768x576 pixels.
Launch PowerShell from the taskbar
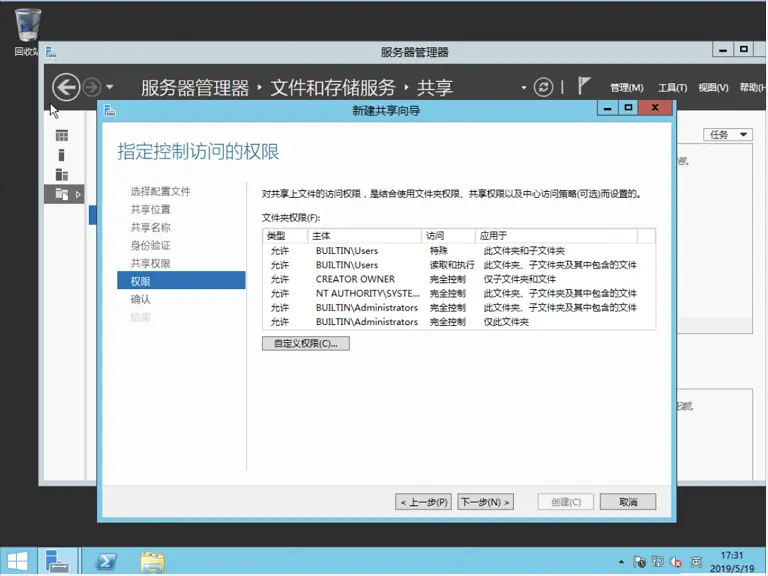pos(106,561)
